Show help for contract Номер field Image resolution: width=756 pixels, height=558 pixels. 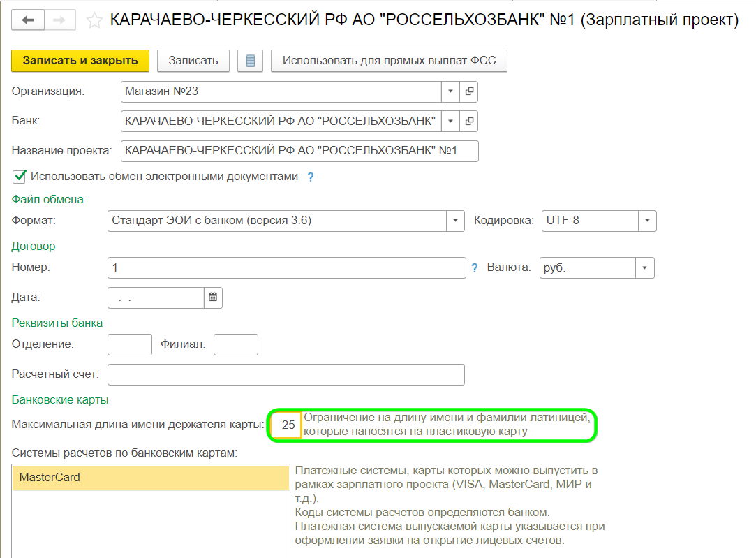pyautogui.click(x=475, y=267)
